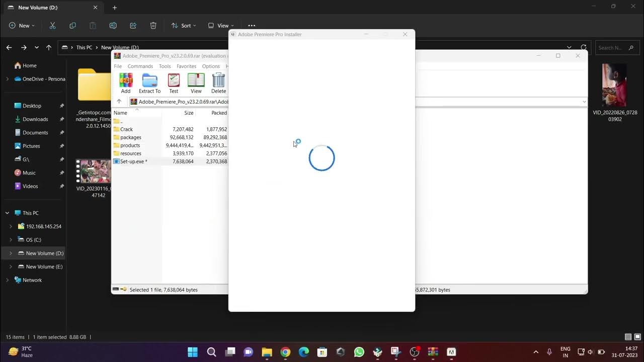
Task: Open the View dropdown in Explorer
Action: click(221, 26)
